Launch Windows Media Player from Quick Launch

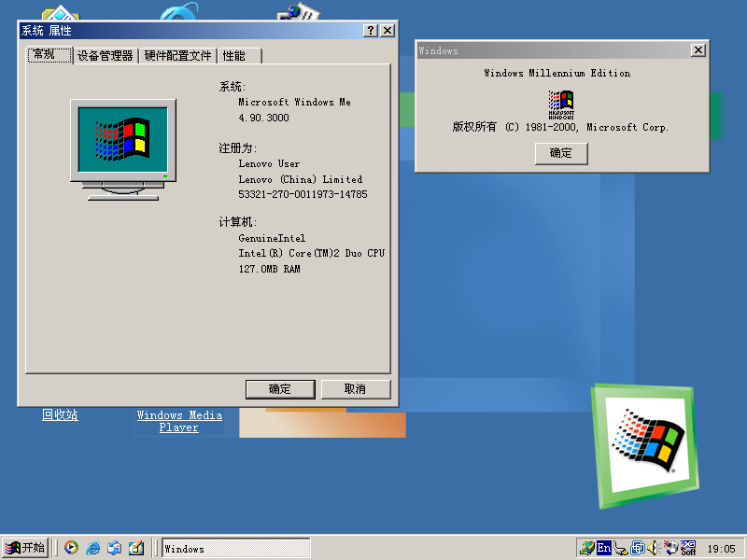tap(72, 548)
